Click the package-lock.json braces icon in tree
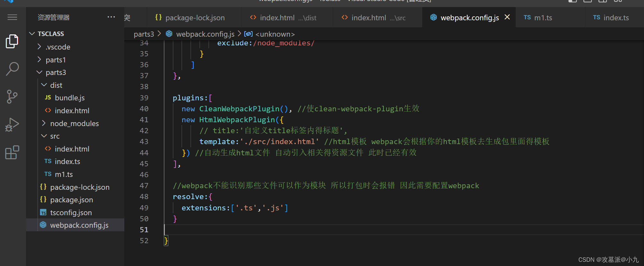Screen dimensions: 644x266 43,187
